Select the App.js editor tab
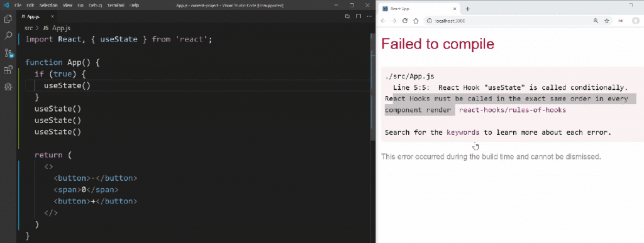644x243 pixels. [33, 16]
